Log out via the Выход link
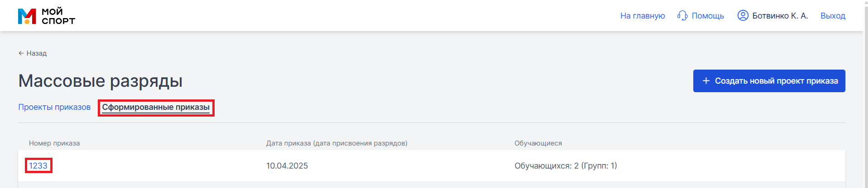The height and width of the screenshot is (188, 868). tap(833, 16)
